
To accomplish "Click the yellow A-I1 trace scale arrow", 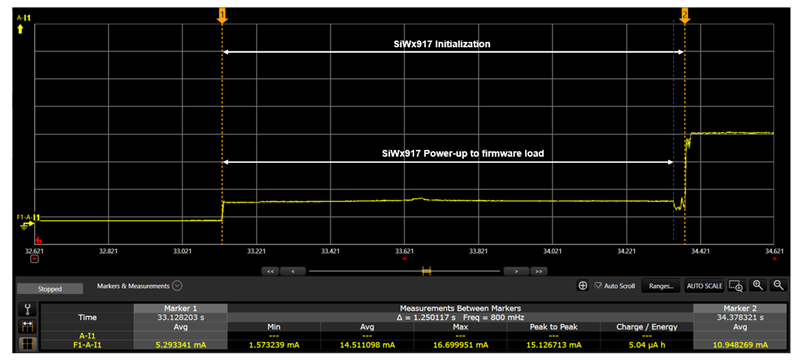I will 20,29.
